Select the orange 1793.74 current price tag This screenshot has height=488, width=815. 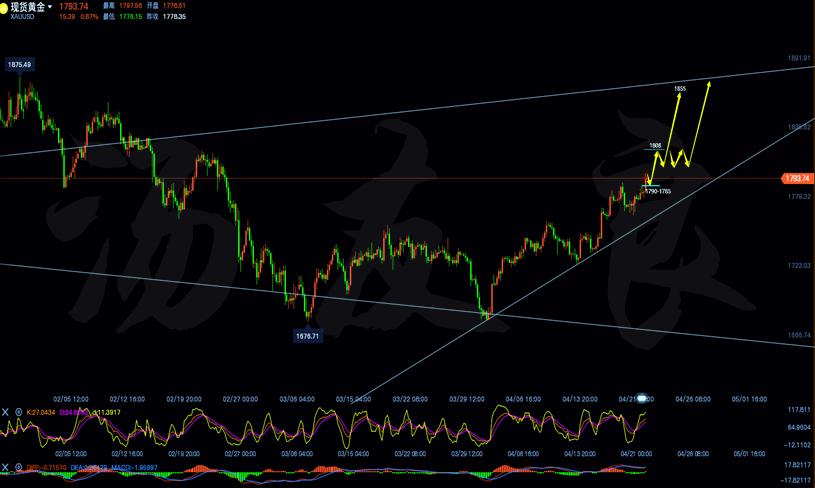pos(796,179)
